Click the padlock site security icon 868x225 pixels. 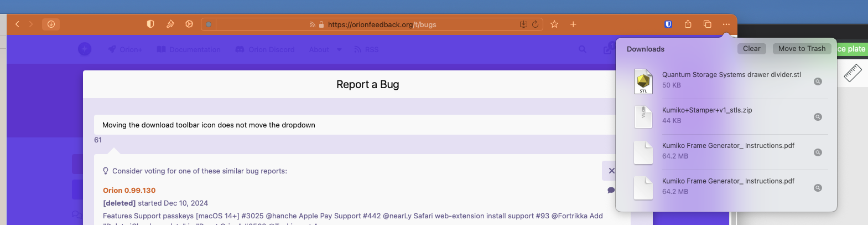pos(321,25)
